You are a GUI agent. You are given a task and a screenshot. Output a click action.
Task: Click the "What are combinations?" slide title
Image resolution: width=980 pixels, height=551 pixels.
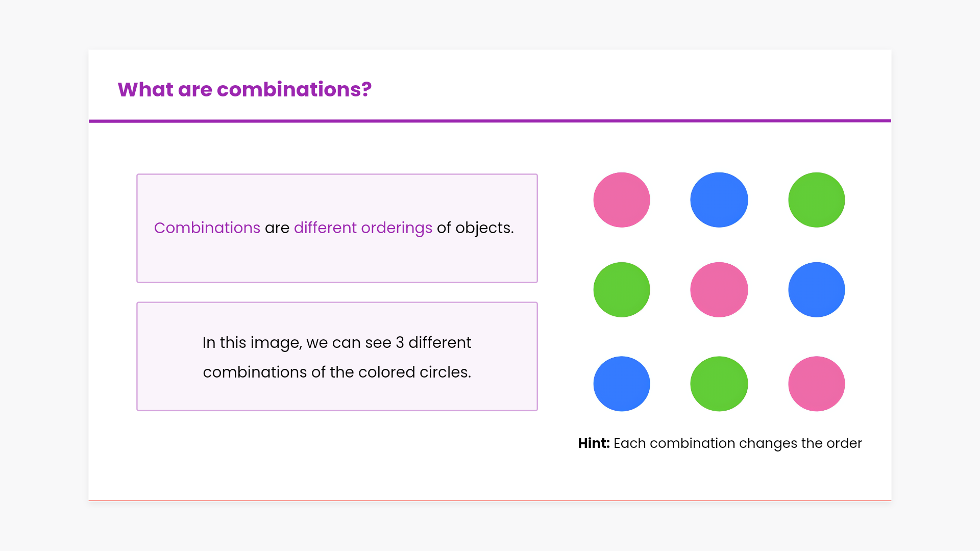[x=244, y=89]
